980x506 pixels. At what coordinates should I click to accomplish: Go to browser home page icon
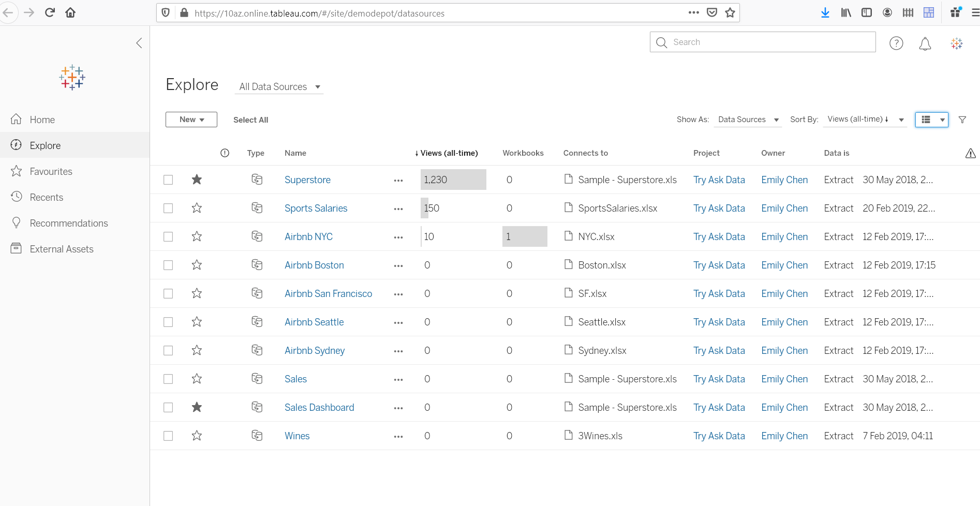[x=70, y=12]
